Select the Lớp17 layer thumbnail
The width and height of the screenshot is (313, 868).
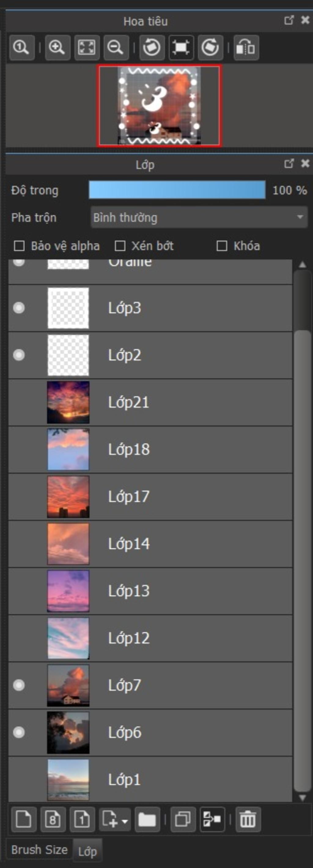point(68,497)
